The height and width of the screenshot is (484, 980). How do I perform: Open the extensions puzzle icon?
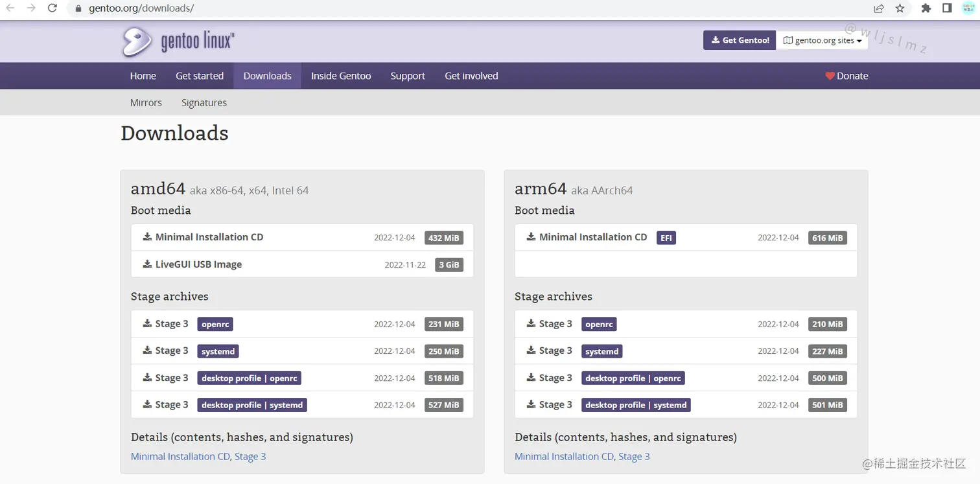(x=926, y=8)
